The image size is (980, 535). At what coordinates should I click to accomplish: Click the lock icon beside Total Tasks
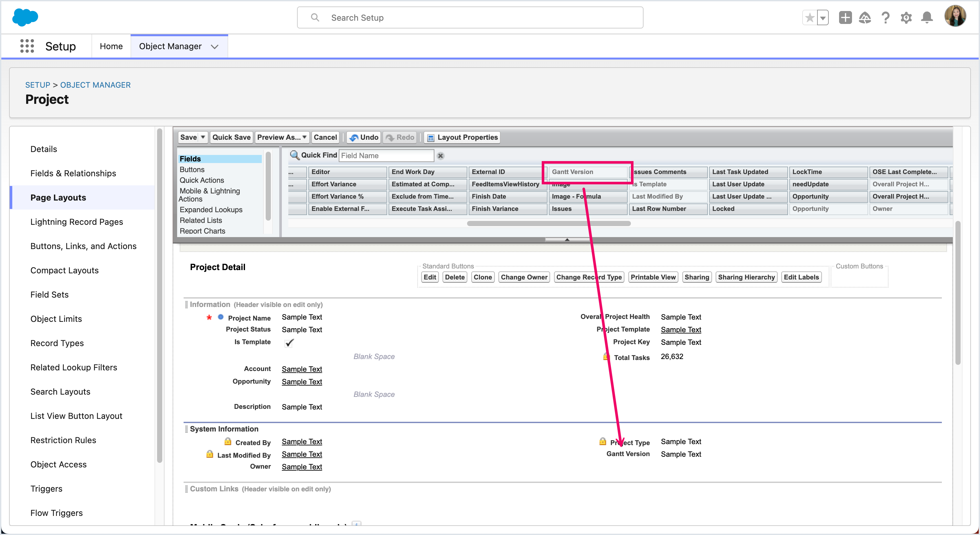click(x=606, y=356)
